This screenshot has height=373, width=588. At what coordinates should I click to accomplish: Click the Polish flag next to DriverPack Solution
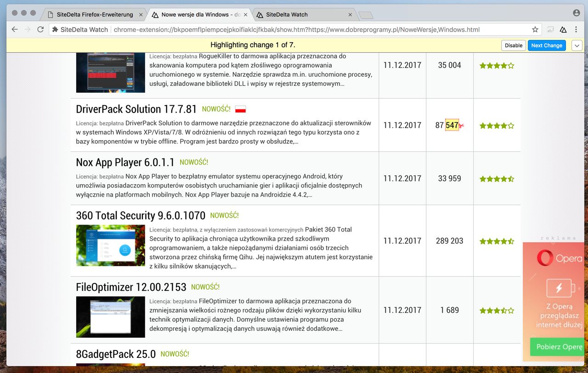(x=241, y=109)
